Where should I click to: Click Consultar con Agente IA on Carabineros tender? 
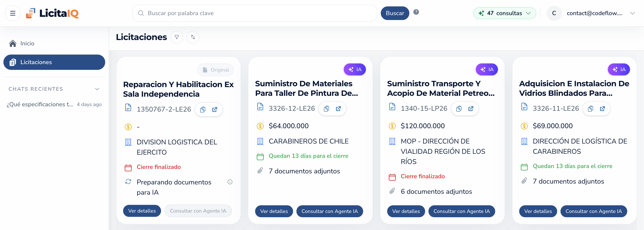coord(329,211)
